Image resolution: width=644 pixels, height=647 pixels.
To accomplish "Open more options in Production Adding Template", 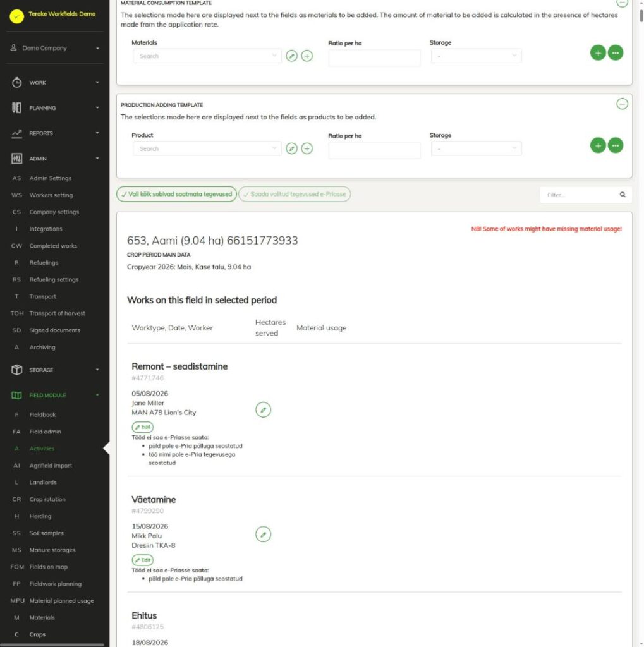I will (x=615, y=145).
